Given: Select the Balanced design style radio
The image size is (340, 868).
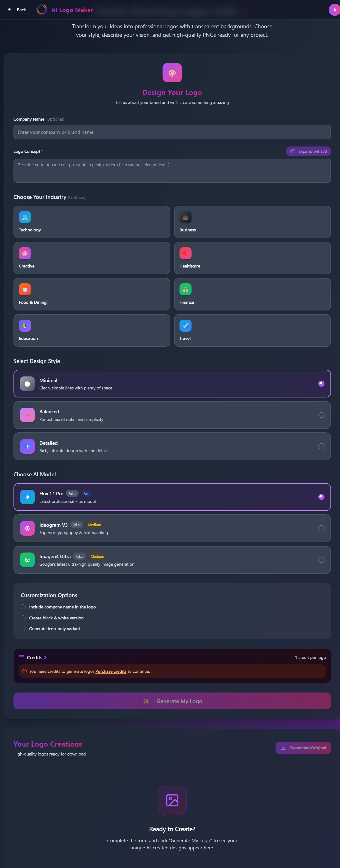Looking at the screenshot, I should click(x=321, y=415).
